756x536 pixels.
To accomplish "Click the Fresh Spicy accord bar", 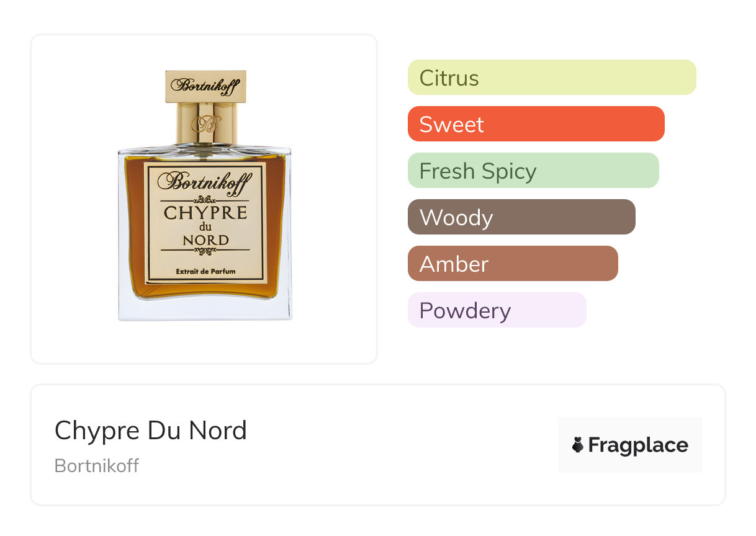I will (x=533, y=171).
